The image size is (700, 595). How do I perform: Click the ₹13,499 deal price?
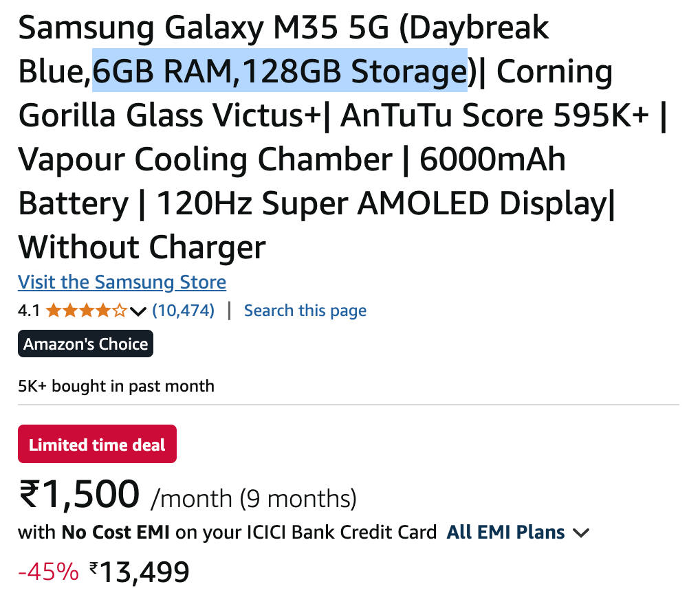point(140,571)
